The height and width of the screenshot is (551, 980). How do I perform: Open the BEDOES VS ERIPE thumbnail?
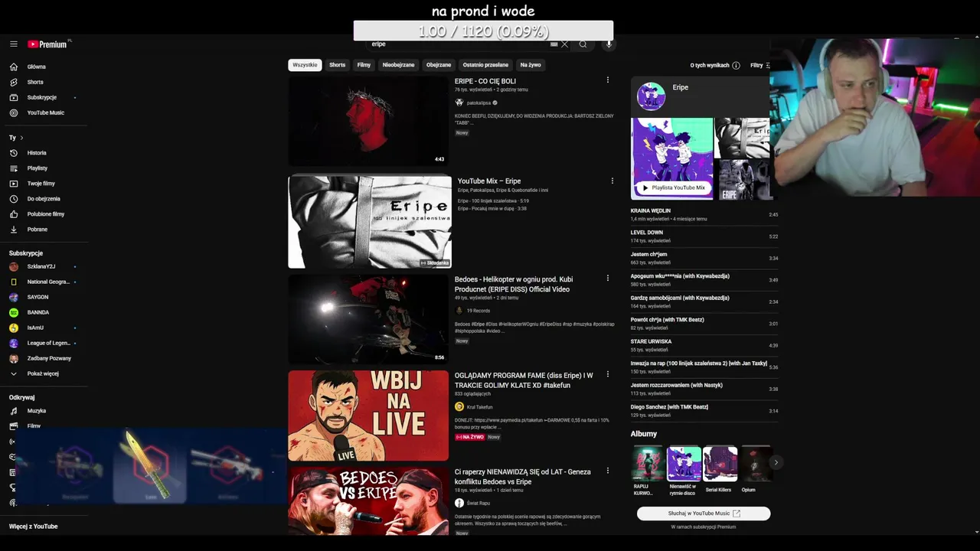(368, 501)
